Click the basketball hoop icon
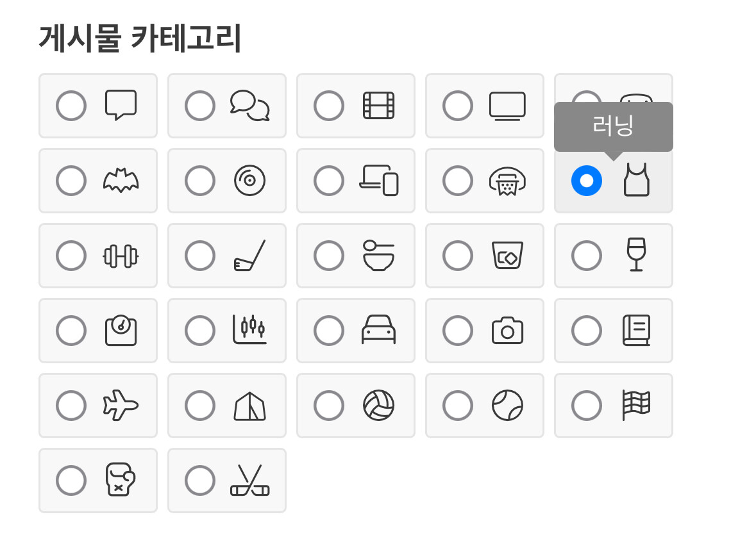Image resolution: width=756 pixels, height=542 pixels. click(507, 181)
